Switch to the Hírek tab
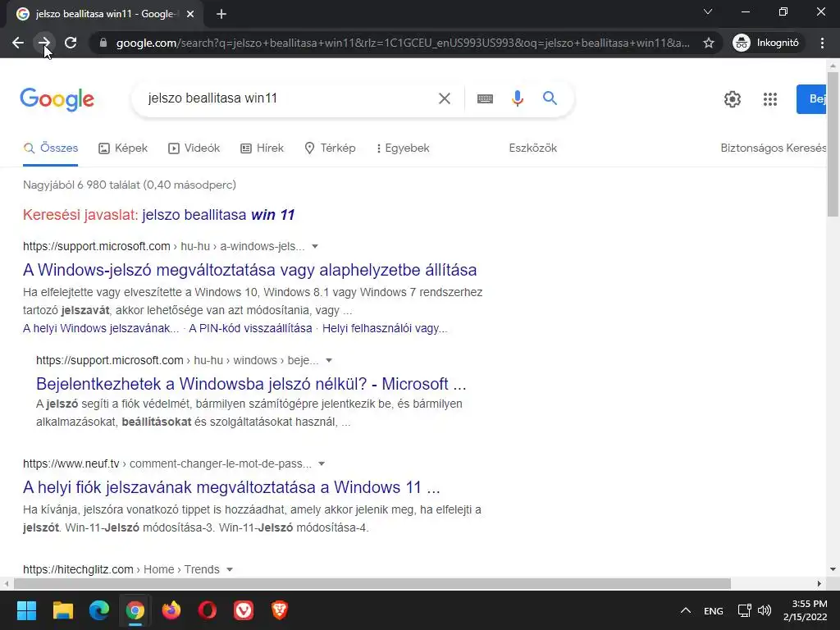This screenshot has height=630, width=840. tap(262, 148)
